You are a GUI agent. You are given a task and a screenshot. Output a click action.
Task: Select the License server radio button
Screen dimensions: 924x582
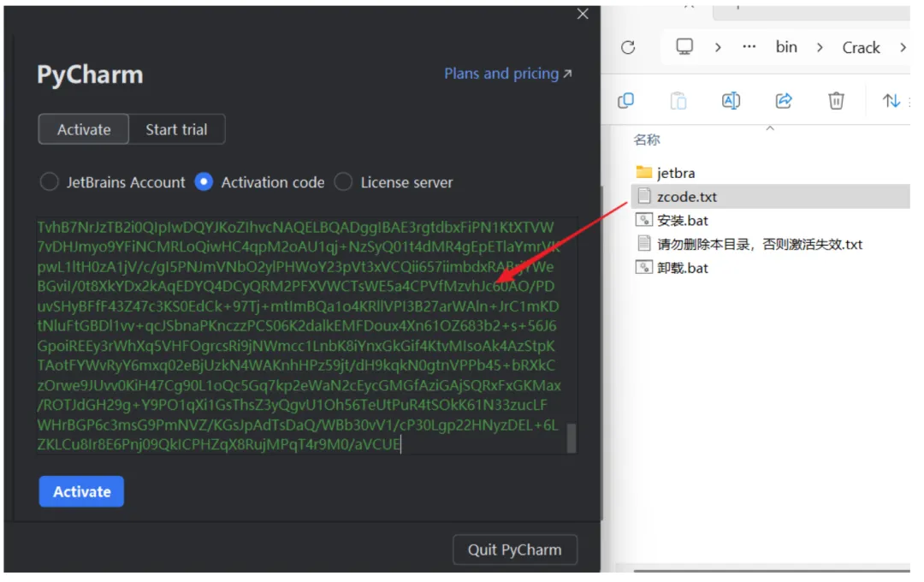[x=344, y=182]
